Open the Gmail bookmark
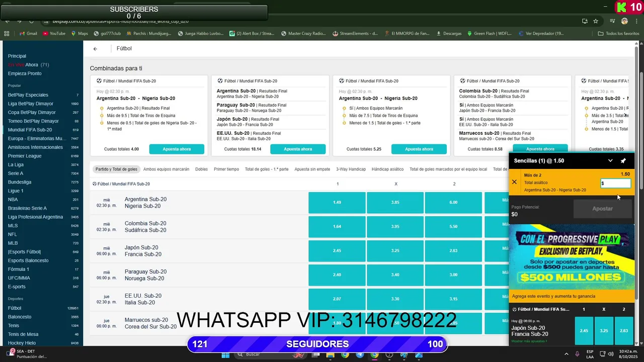The height and width of the screenshot is (362, 644). tap(28, 34)
